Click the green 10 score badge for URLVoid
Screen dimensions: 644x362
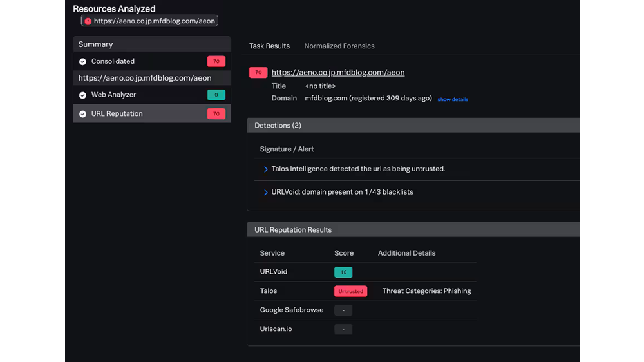coord(343,272)
